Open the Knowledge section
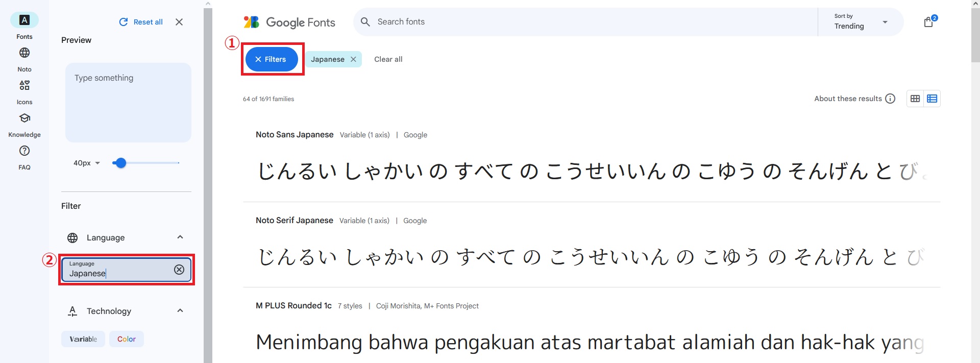Viewport: 980px width, 363px height. pyautogui.click(x=24, y=118)
